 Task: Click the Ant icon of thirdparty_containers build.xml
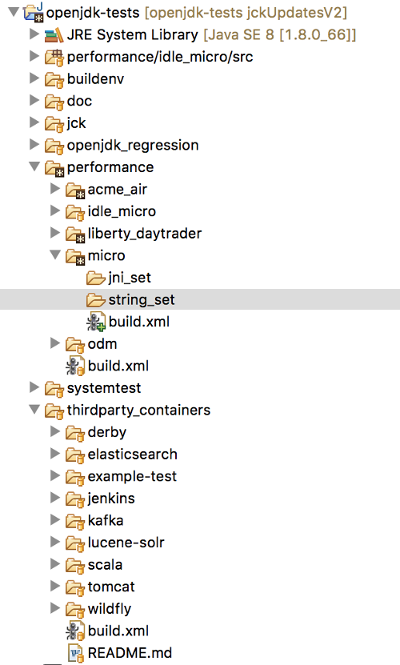tap(75, 631)
